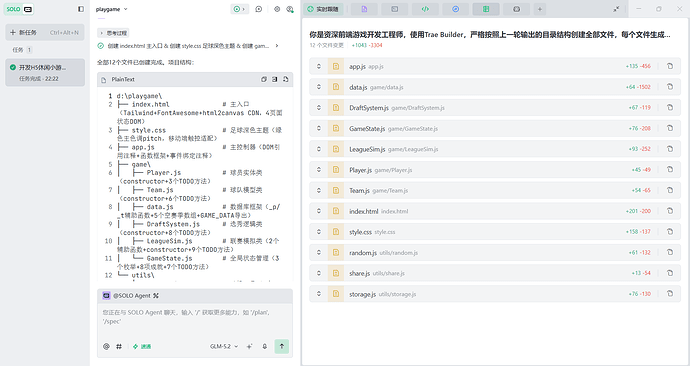Image resolution: width=690 pixels, height=366 pixels.
Task: Open the browser compass tab icon
Action: point(455,9)
